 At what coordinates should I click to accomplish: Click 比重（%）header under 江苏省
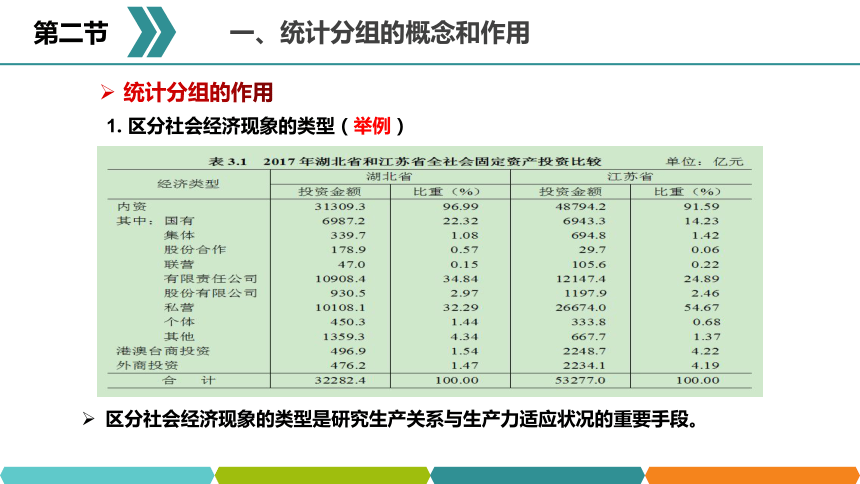coord(687,192)
